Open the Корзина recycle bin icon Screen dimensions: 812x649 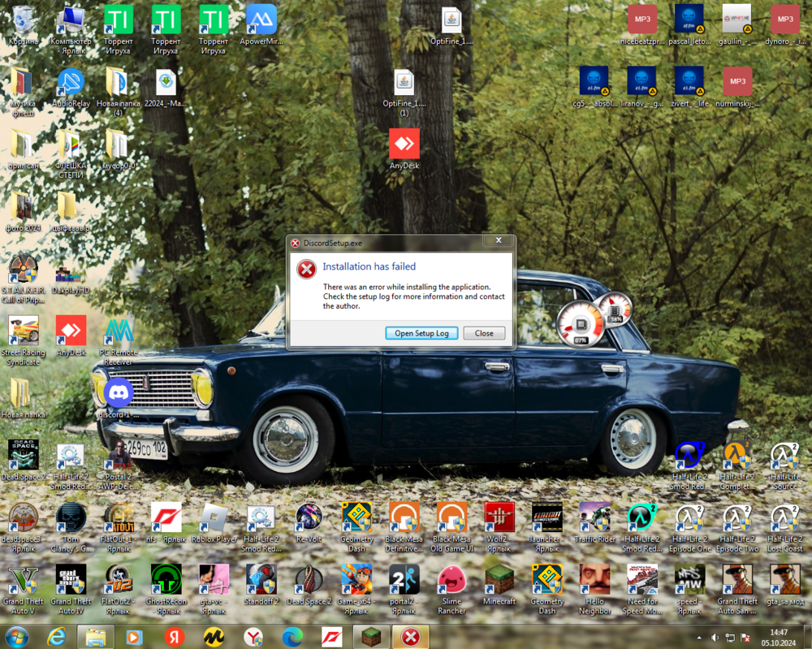[x=24, y=25]
